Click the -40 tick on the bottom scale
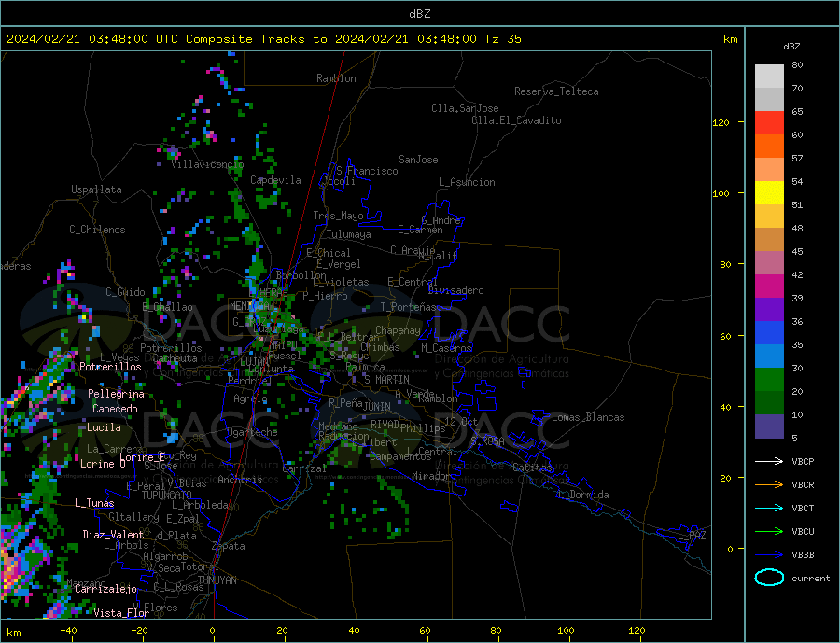The height and width of the screenshot is (643, 840). point(68,631)
